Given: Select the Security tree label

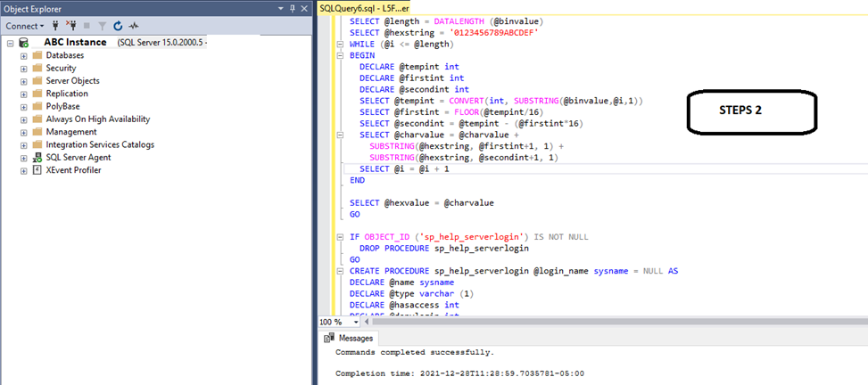Looking at the screenshot, I should click(61, 68).
